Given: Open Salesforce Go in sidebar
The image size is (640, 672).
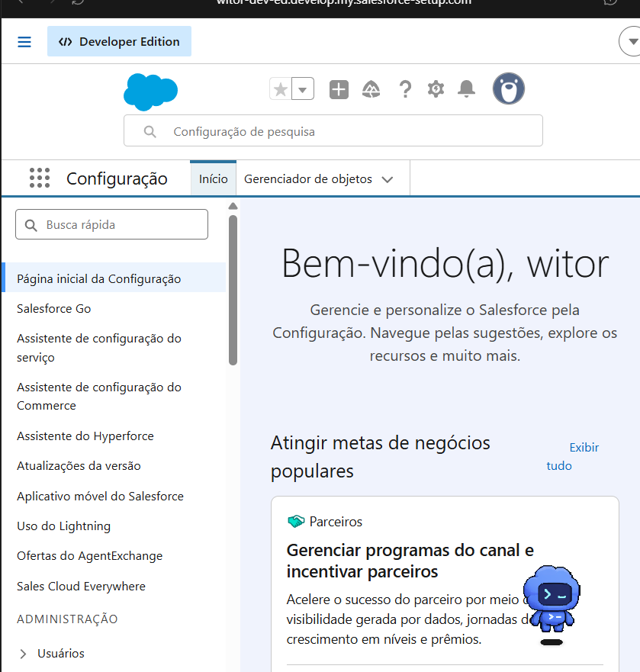Looking at the screenshot, I should click(53, 309).
